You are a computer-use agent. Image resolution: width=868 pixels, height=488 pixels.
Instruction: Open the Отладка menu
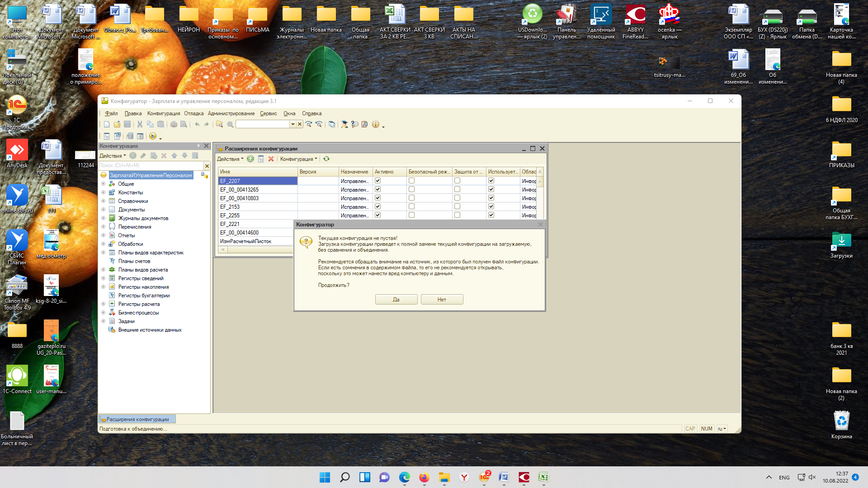193,113
